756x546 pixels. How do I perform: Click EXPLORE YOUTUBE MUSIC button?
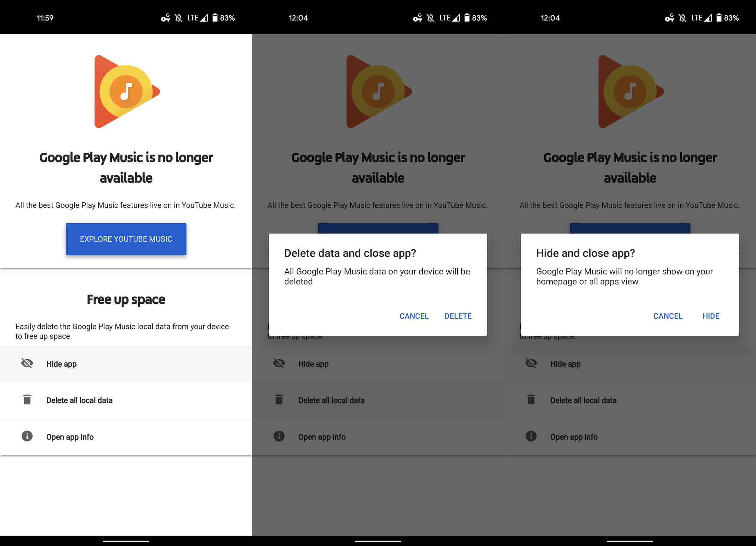tap(126, 239)
